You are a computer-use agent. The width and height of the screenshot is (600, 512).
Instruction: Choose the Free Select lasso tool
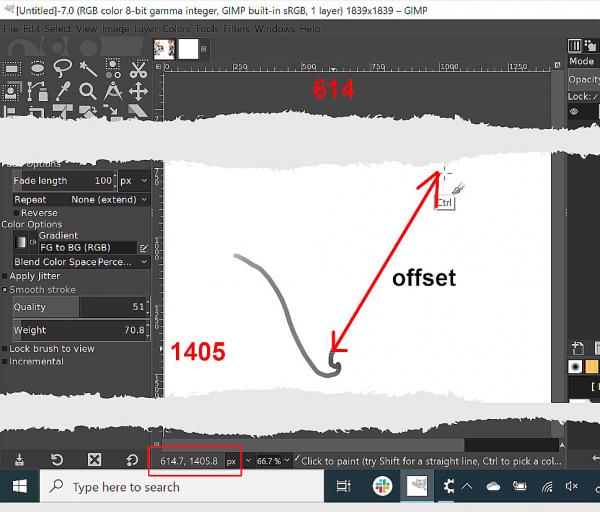(x=62, y=68)
